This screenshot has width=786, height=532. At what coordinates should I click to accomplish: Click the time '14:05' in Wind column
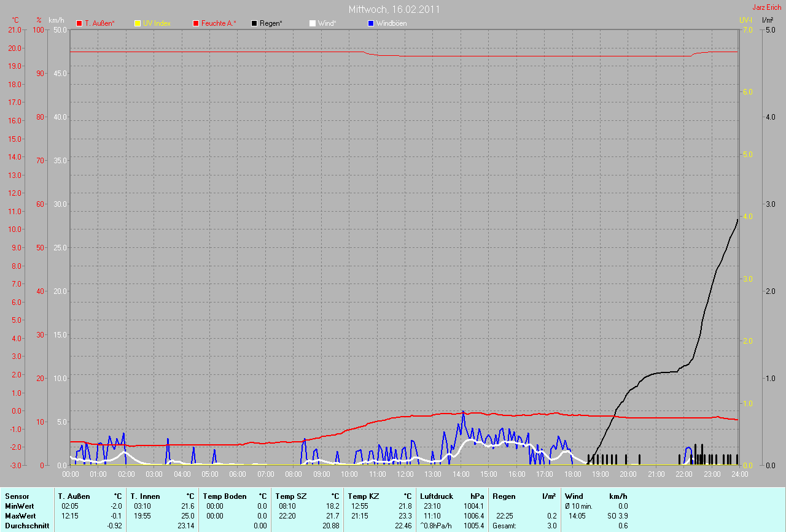[577, 516]
